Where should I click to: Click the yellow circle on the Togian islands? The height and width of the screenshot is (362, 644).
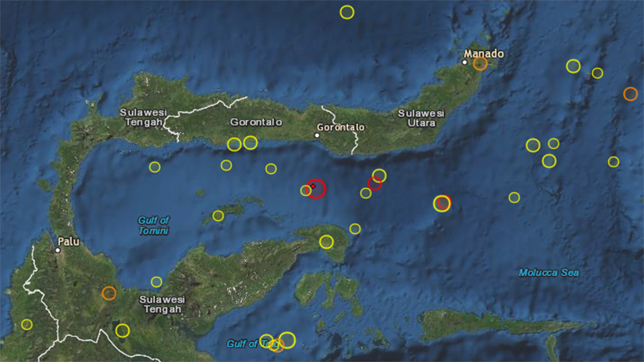coord(218,216)
